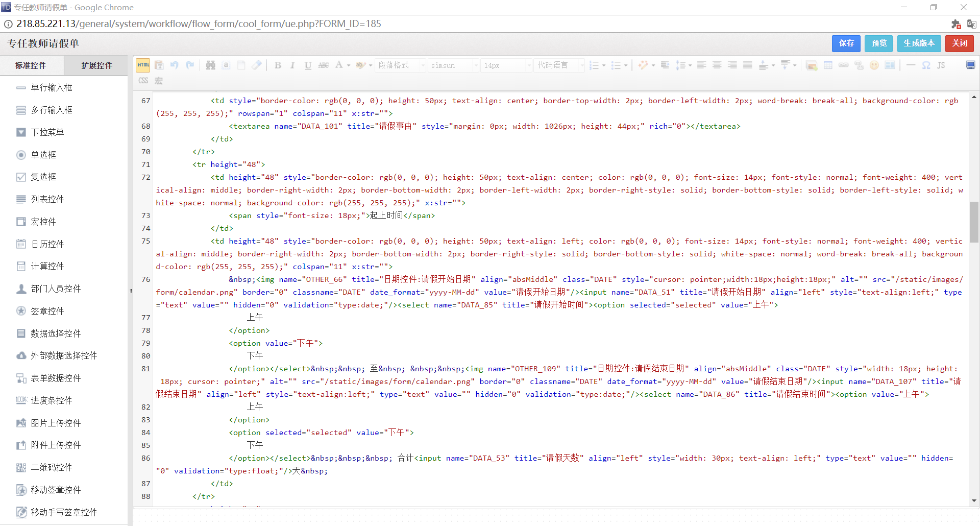Switch to the 标准控件 tab
980x526 pixels.
[x=31, y=65]
